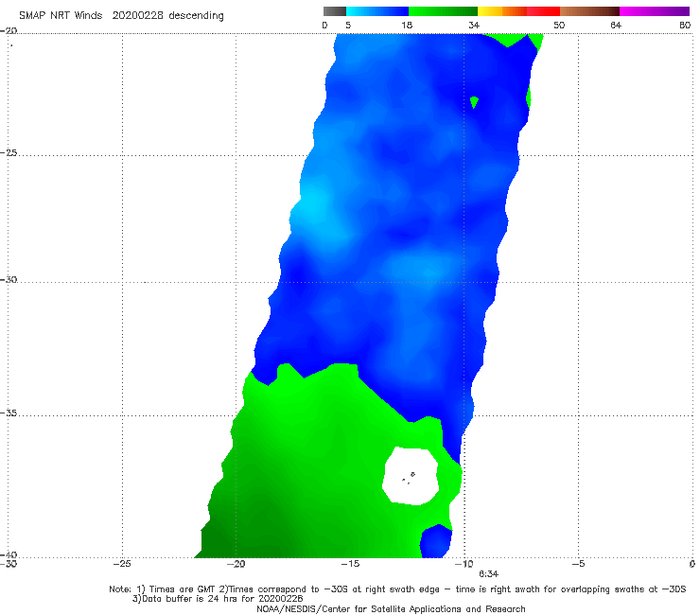Click the colorbar label "0"
Screen dimensions: 700x615
tap(324, 25)
